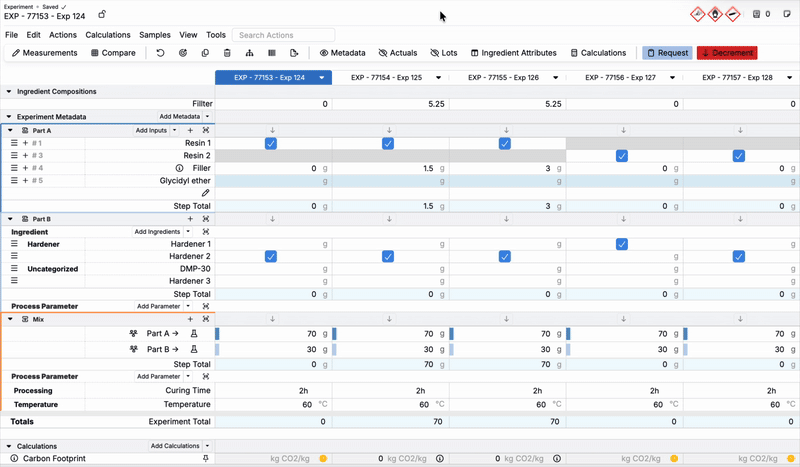
Task: Click the pencil edit icon under Glycidyl ether
Action: pyautogui.click(x=206, y=193)
